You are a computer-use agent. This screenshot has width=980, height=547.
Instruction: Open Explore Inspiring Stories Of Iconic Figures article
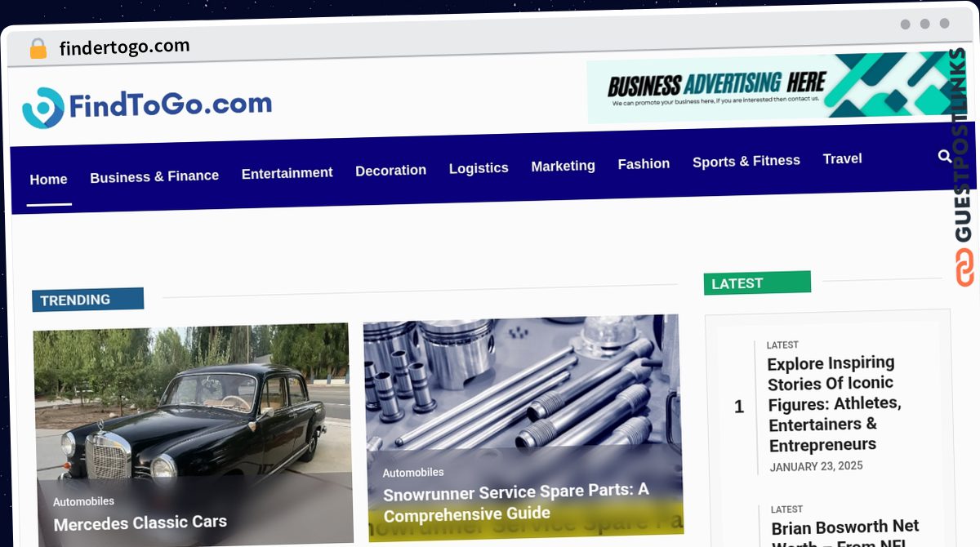pos(834,403)
